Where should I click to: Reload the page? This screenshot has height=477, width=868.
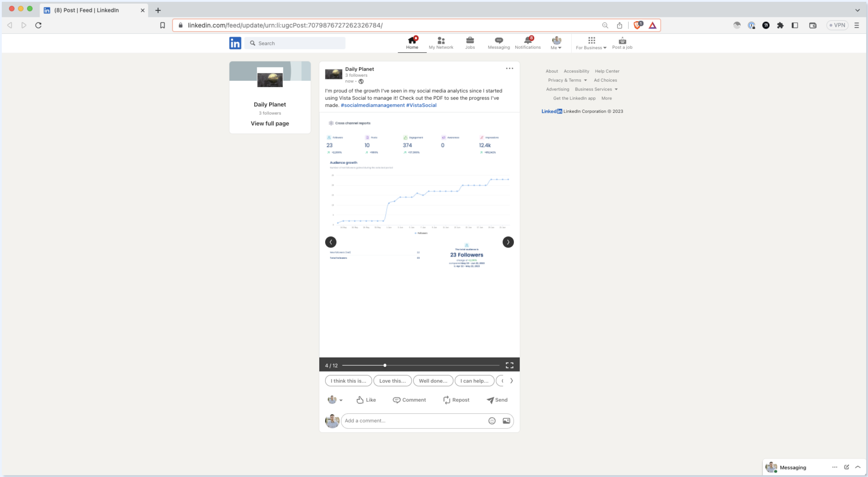(38, 25)
